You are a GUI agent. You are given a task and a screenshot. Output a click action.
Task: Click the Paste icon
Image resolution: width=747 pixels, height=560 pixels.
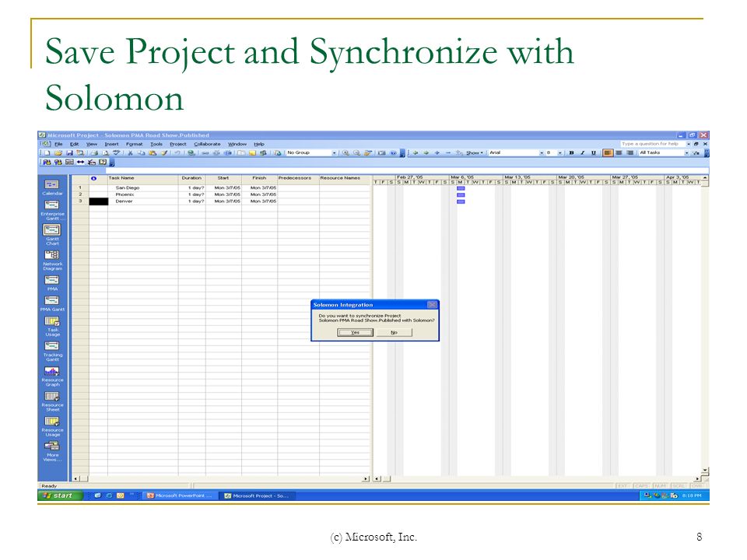[153, 153]
